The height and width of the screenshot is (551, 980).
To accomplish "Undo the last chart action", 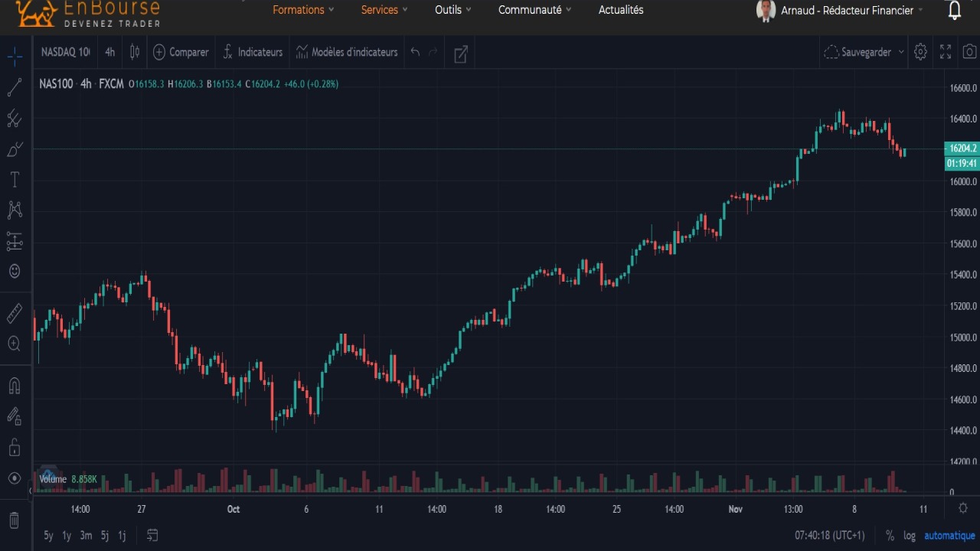I will pyautogui.click(x=415, y=52).
